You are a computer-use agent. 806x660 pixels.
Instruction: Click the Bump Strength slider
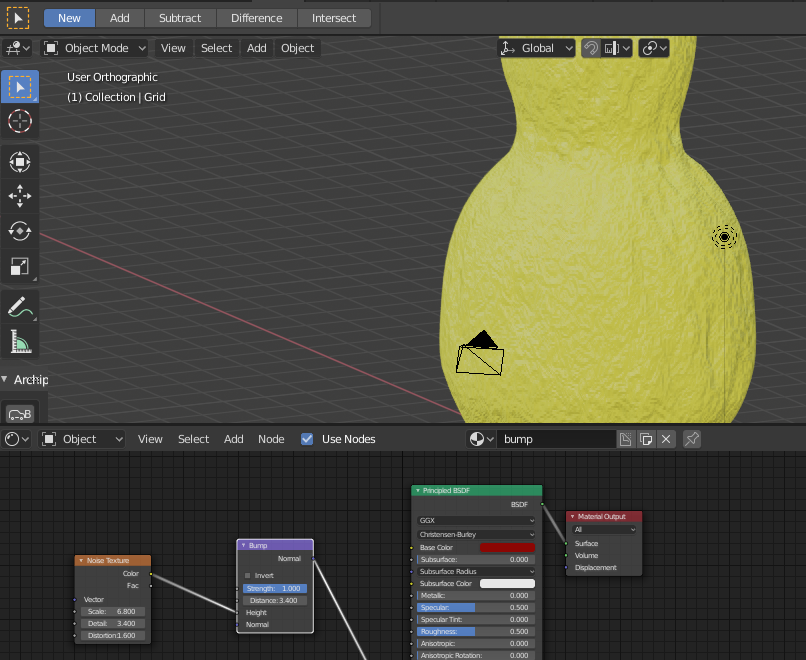click(275, 589)
